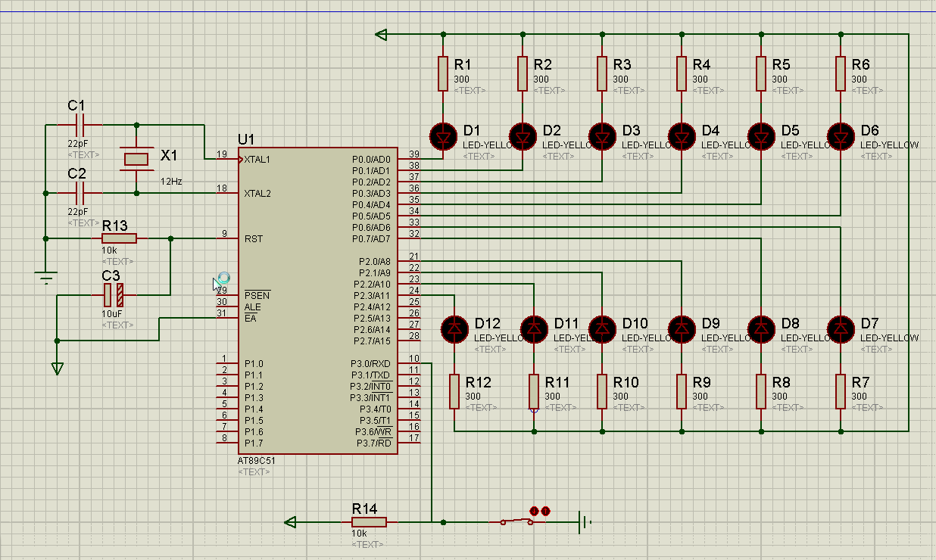The height and width of the screenshot is (560, 936).
Task: Click the switch open (up arrow) actuator
Action: (545, 511)
